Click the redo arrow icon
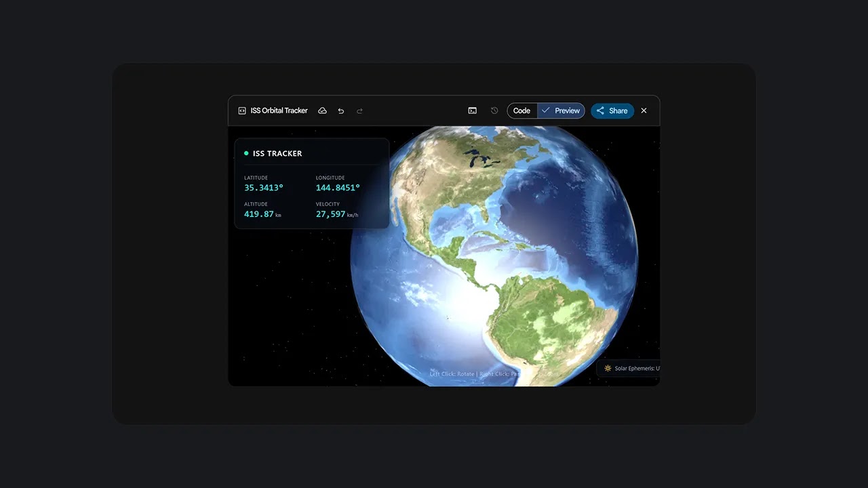Screen dimensions: 868x488 click(360, 110)
